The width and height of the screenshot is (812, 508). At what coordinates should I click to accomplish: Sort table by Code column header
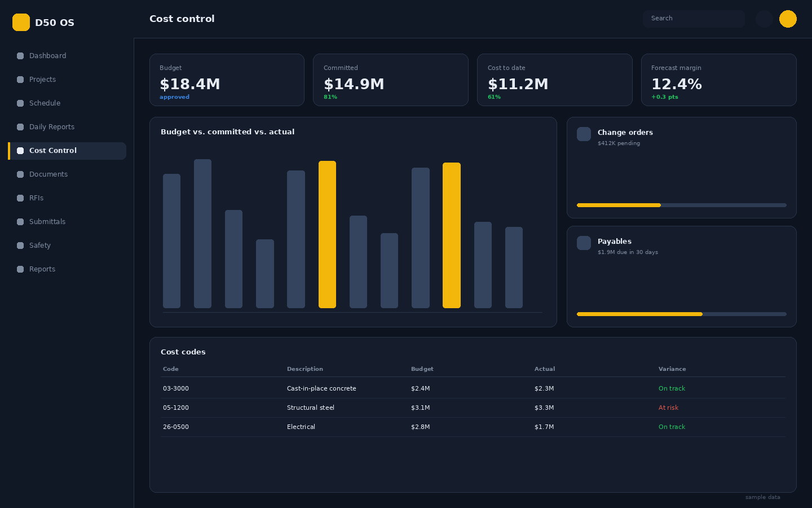pyautogui.click(x=171, y=369)
